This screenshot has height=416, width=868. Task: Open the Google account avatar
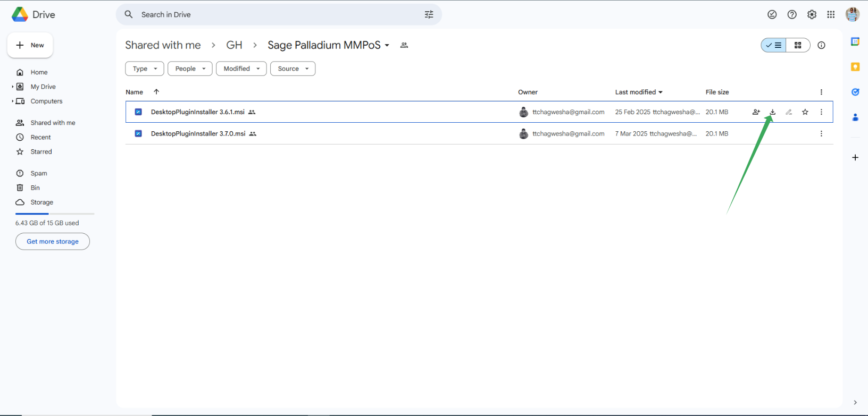(853, 14)
